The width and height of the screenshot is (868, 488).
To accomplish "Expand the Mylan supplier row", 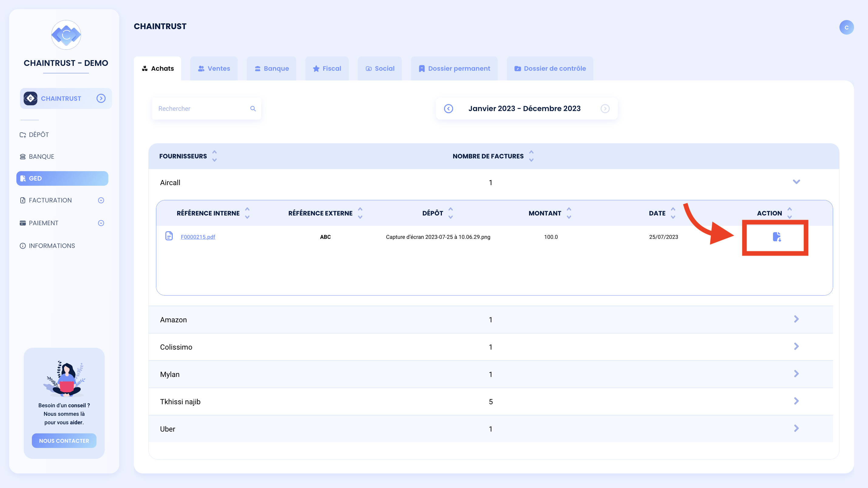I will pyautogui.click(x=796, y=373).
